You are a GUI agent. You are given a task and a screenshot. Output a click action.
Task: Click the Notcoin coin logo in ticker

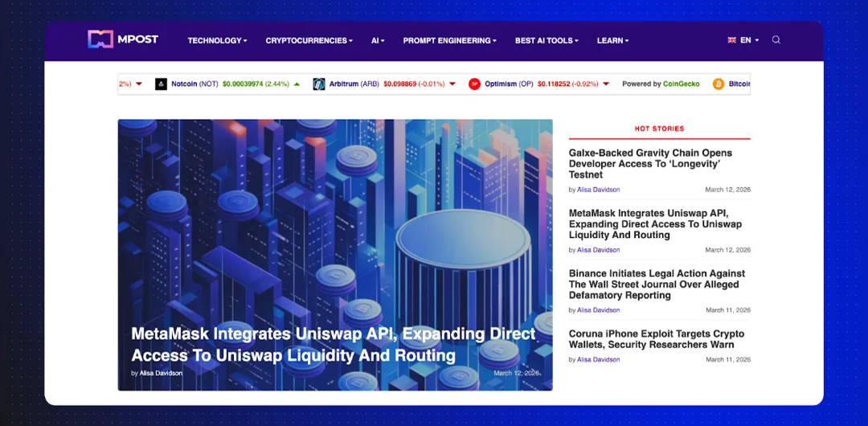(x=161, y=84)
